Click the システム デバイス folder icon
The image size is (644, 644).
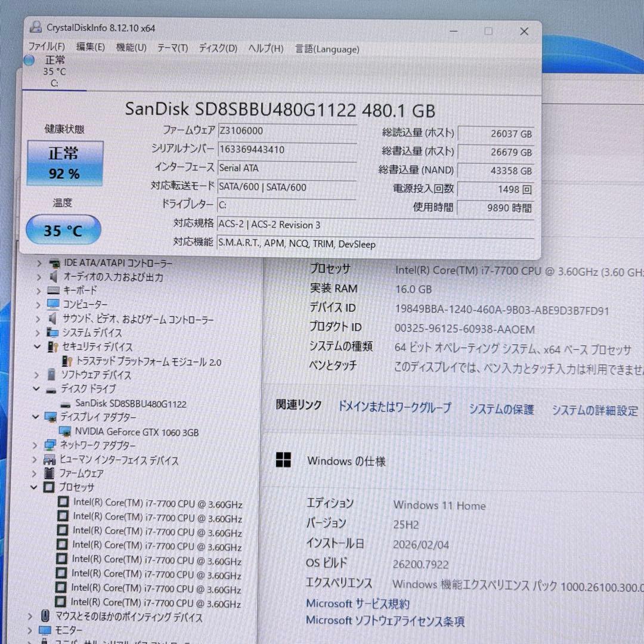tap(52, 332)
